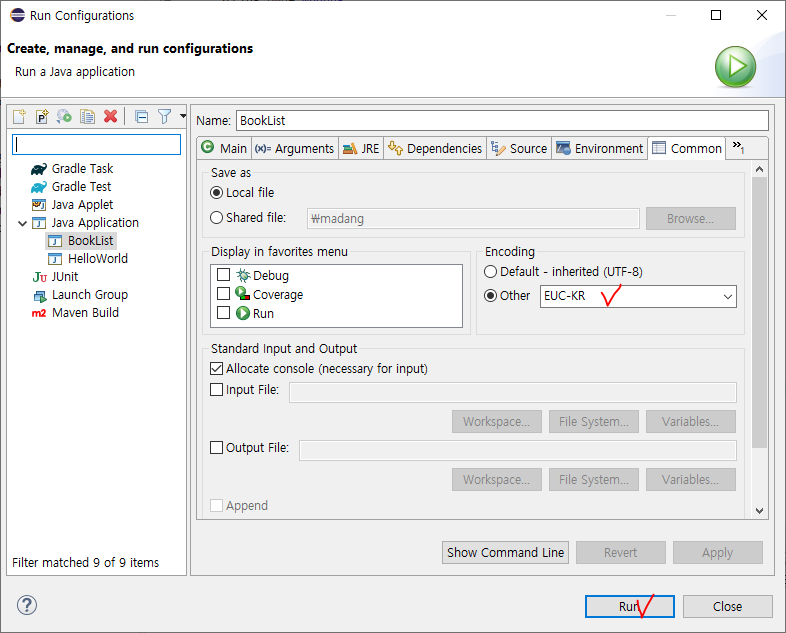Screen dimensions: 786x633
Task: Enable Debug in favorites menu
Action: coord(224,276)
